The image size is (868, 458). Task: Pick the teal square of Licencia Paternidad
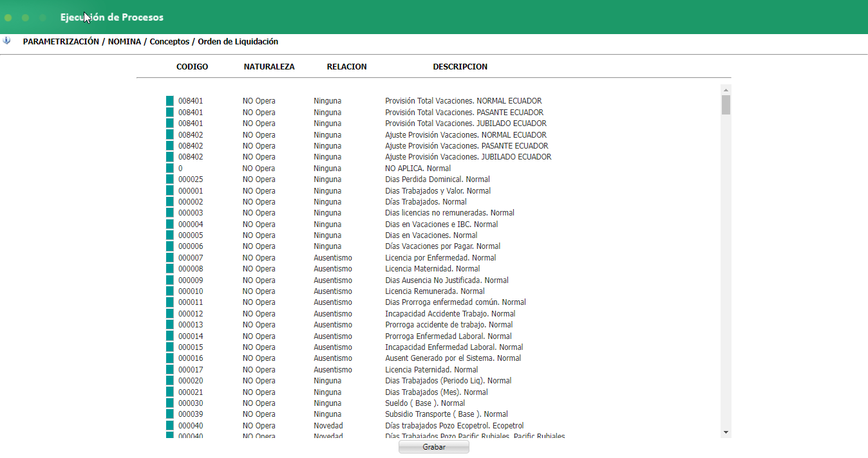170,369
